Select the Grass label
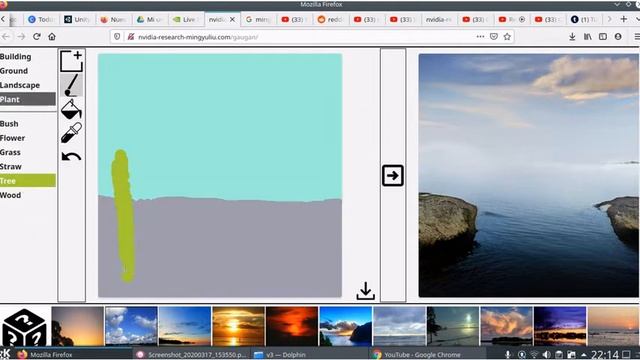Screen dimensions: 640x360 [10, 152]
